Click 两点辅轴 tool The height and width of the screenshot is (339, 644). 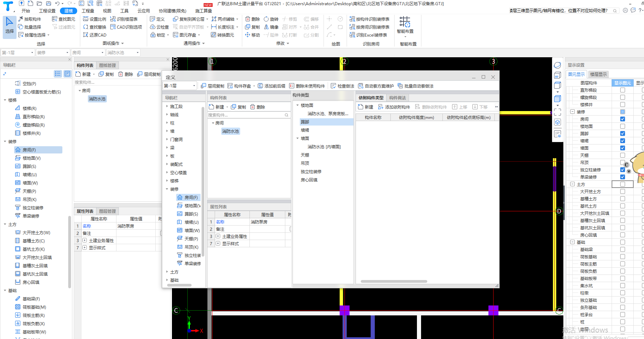tap(225, 19)
